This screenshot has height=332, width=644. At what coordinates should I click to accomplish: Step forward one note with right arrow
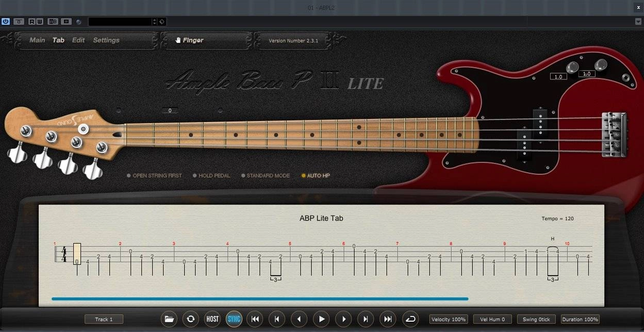(343, 319)
